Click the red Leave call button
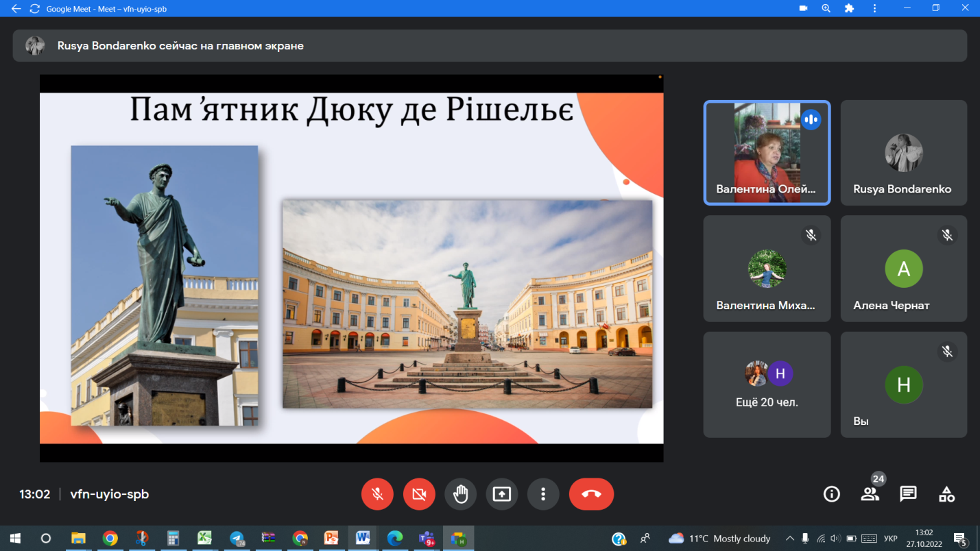Image resolution: width=980 pixels, height=551 pixels. (x=591, y=494)
